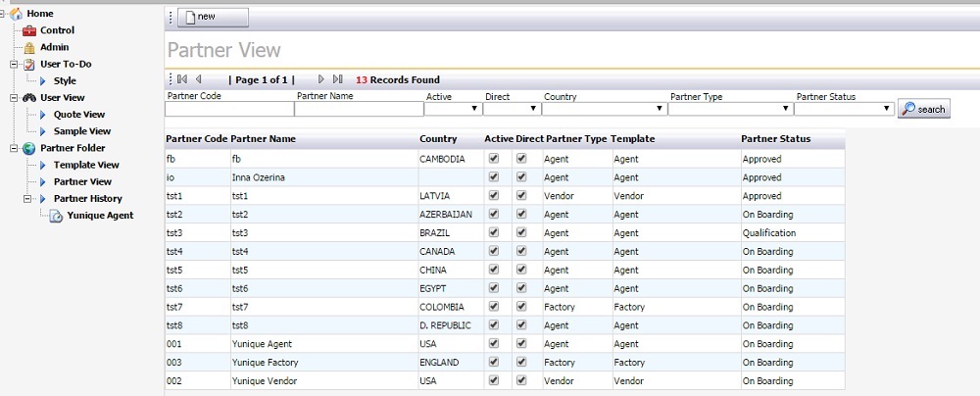Image resolution: width=980 pixels, height=396 pixels.
Task: Click the search button
Action: pyautogui.click(x=924, y=109)
